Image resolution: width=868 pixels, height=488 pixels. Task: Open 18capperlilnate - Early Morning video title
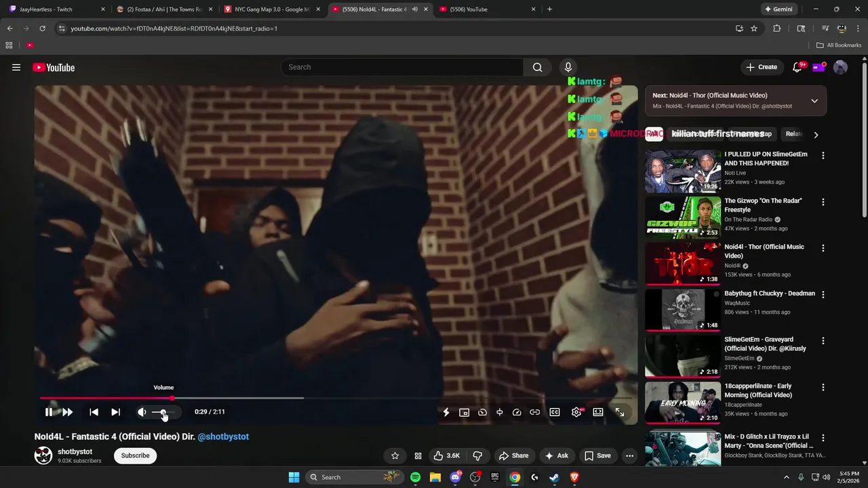click(x=758, y=390)
